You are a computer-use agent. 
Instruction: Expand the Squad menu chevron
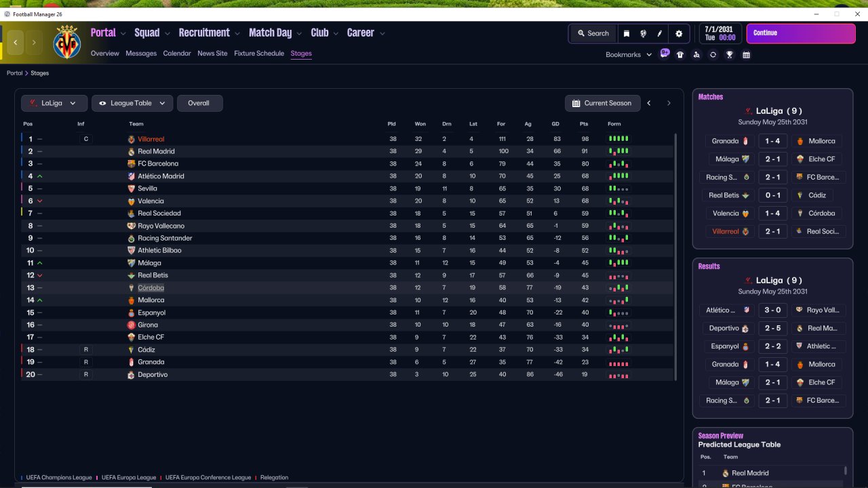click(x=167, y=33)
